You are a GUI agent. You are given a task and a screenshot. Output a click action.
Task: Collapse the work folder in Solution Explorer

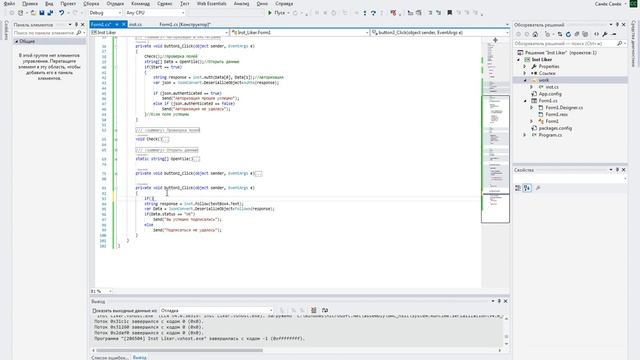(525, 80)
